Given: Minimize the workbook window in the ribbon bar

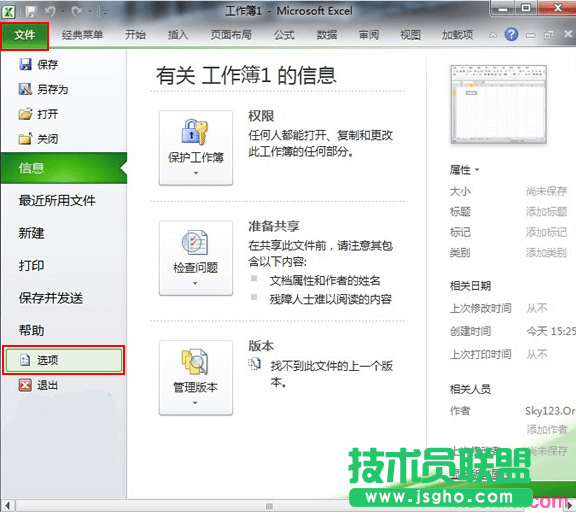Looking at the screenshot, I should pos(530,35).
